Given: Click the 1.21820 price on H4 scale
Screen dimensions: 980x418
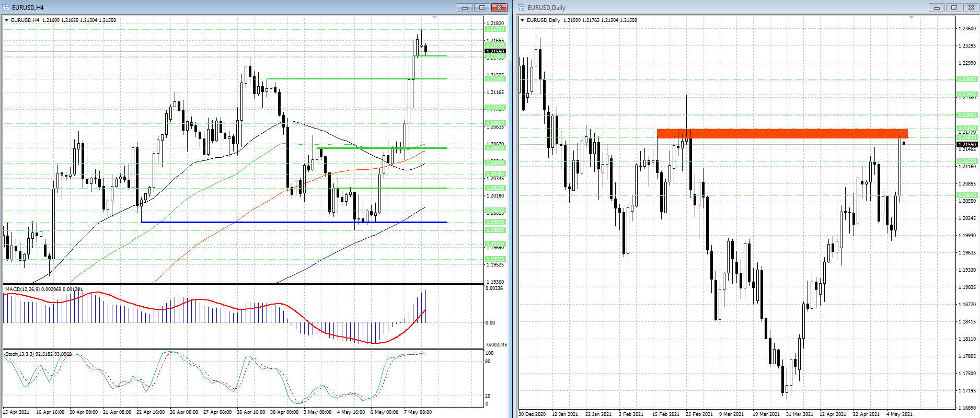Looking at the screenshot, I should 495,24.
